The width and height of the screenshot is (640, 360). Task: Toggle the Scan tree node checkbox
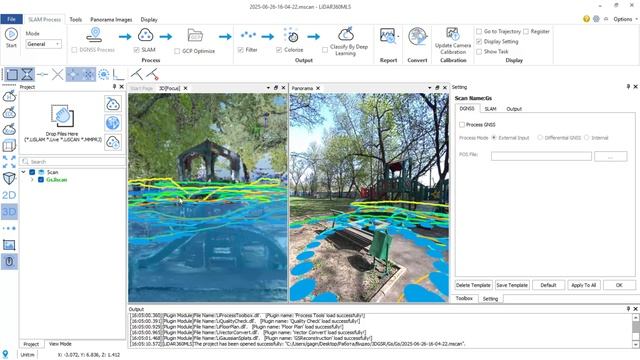32,172
